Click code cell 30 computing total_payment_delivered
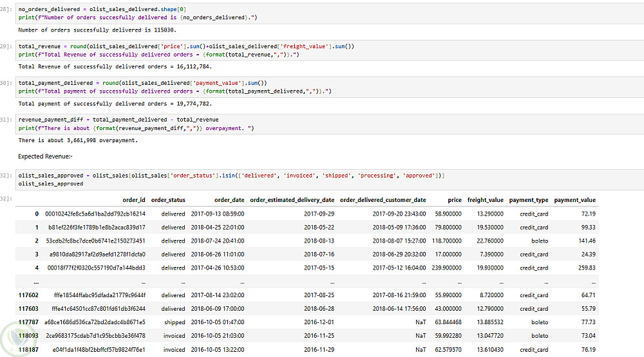This screenshot has height=357, width=644. click(x=330, y=87)
